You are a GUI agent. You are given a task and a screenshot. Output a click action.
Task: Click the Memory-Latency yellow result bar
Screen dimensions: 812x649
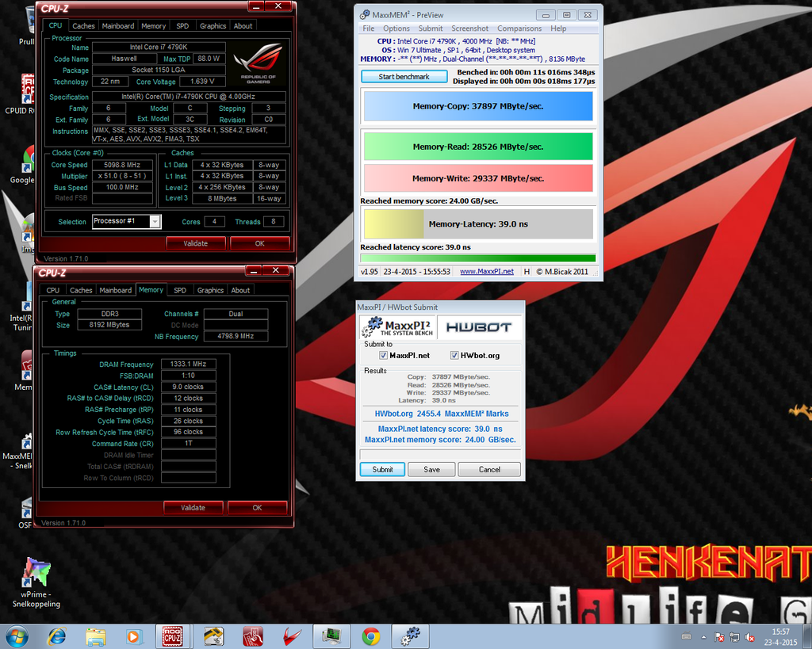pyautogui.click(x=478, y=224)
